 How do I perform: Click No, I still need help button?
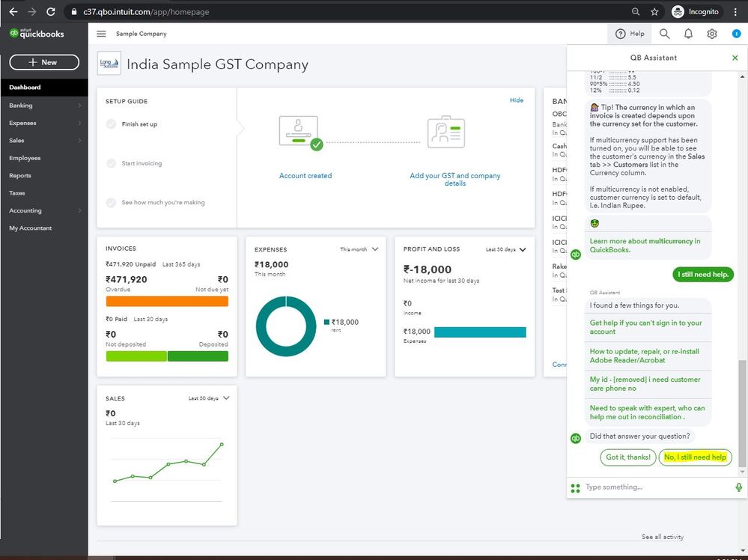pos(695,457)
